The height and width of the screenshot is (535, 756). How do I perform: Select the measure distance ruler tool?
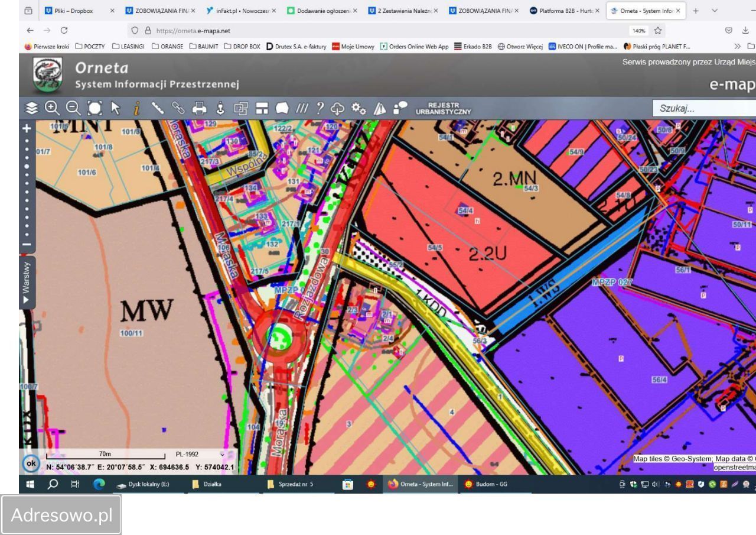pos(158,108)
